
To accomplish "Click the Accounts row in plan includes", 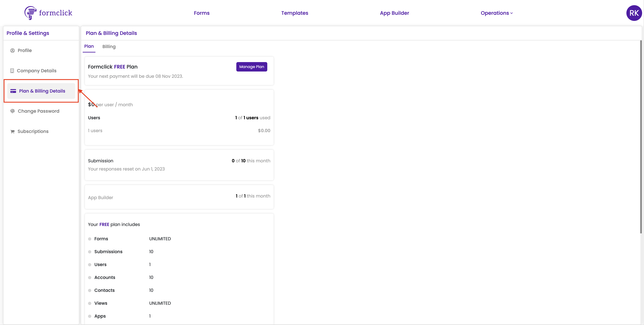I will coord(121,277).
